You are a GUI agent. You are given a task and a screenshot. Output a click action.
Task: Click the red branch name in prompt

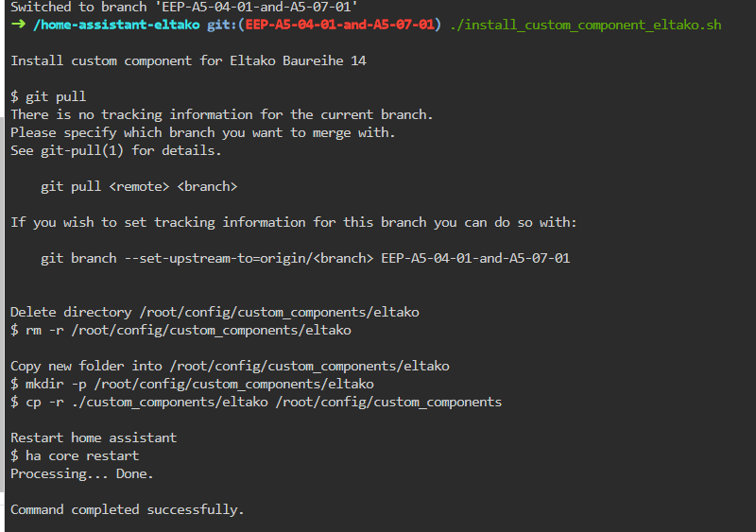(x=340, y=25)
